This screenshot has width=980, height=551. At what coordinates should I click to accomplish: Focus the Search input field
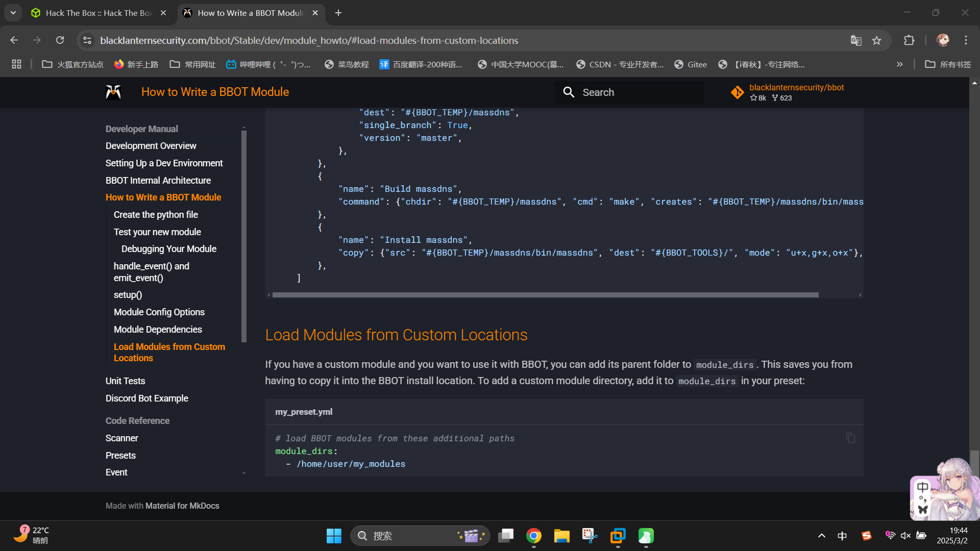point(629,92)
